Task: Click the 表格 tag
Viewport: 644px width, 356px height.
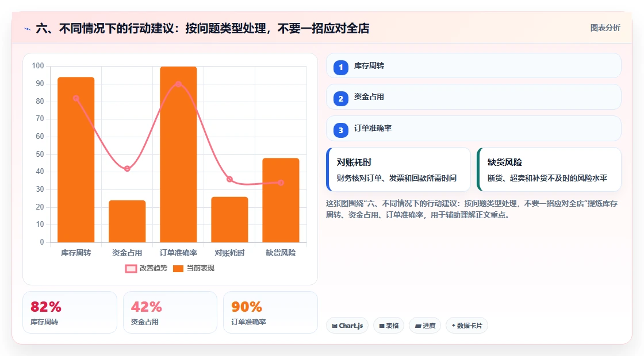Action: 389,326
